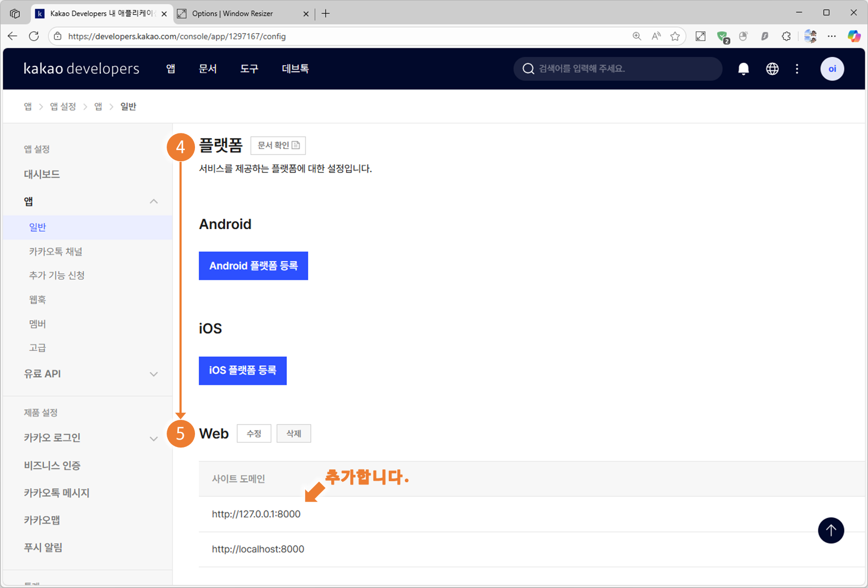Click iOS 플랫폼 등록 button
The height and width of the screenshot is (588, 868).
pyautogui.click(x=243, y=371)
